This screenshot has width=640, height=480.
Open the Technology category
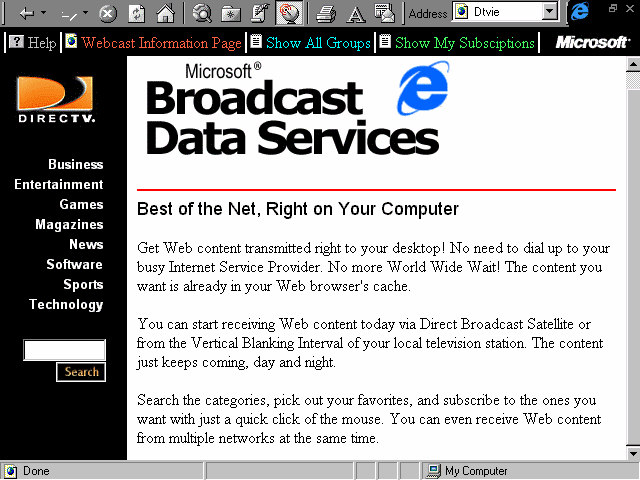point(66,304)
